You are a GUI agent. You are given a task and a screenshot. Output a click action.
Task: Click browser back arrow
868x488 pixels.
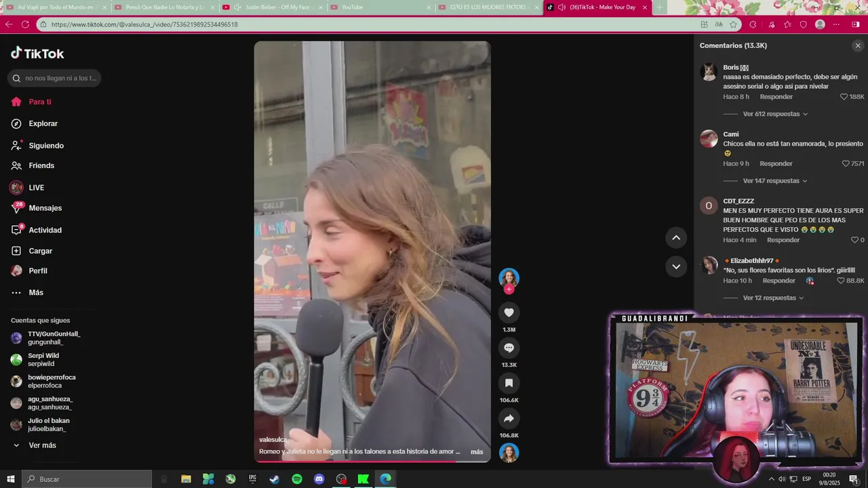pos(9,24)
